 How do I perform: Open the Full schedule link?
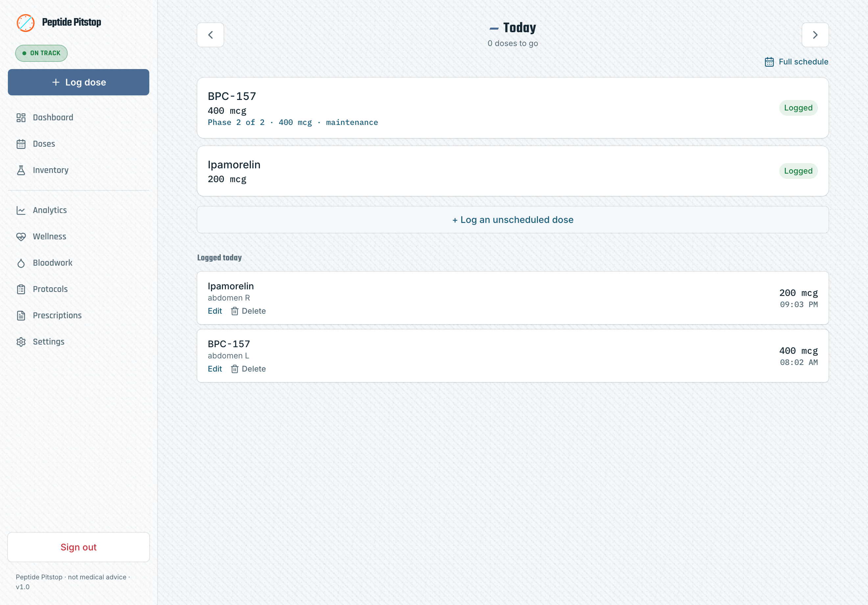point(796,61)
